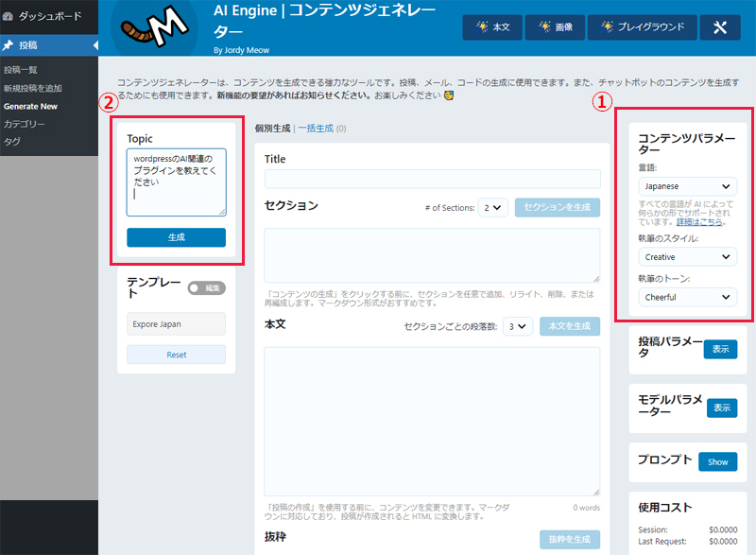Viewport: 756px width, 555px height.
Task: Open カテゴリー in the sidebar
Action: tap(25, 124)
